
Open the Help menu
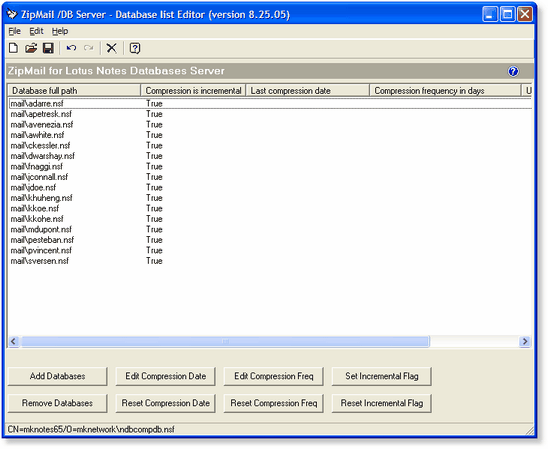(x=60, y=31)
